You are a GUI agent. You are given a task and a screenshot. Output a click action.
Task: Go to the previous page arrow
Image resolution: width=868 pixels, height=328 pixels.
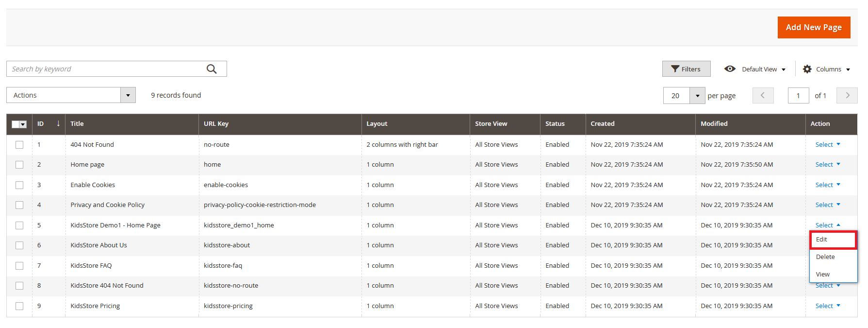coord(763,95)
